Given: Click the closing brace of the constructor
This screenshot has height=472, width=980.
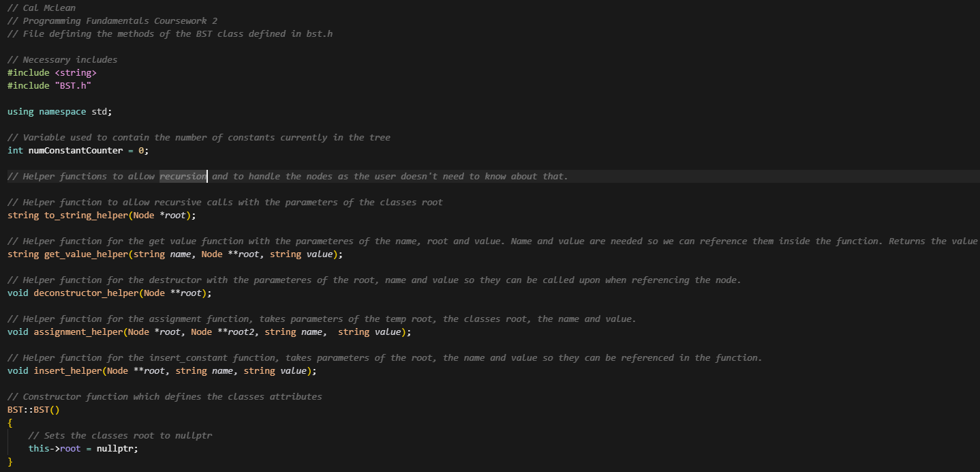Looking at the screenshot, I should pos(10,462).
